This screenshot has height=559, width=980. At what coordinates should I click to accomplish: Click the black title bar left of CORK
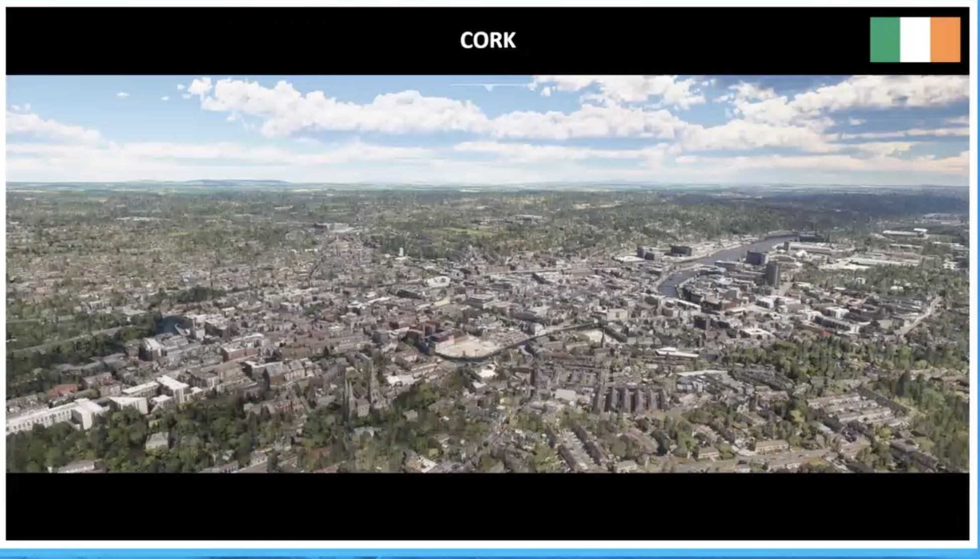[226, 41]
